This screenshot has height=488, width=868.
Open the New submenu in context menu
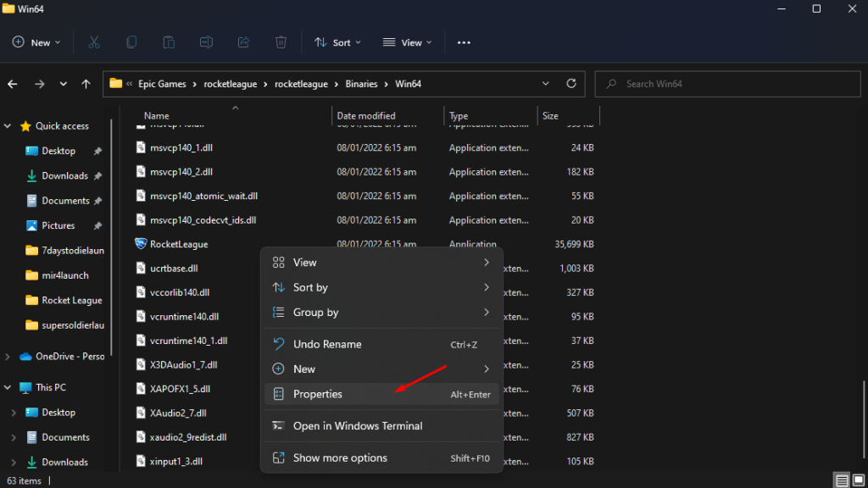tap(381, 369)
